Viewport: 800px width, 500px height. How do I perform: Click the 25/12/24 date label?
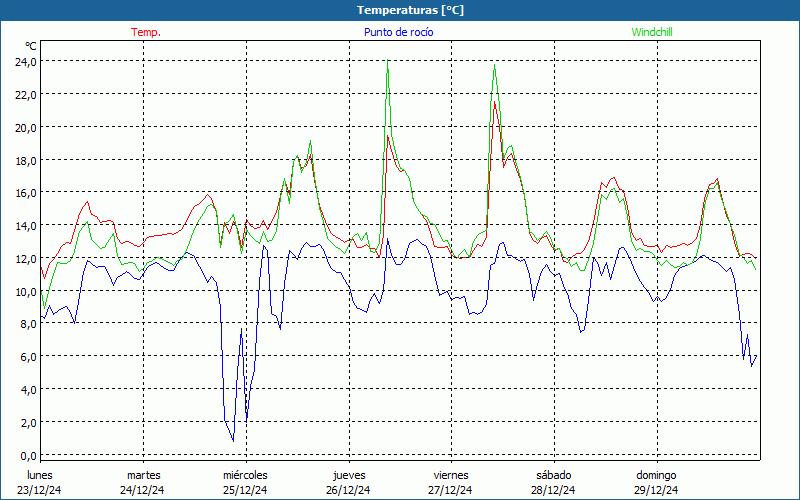(245, 490)
